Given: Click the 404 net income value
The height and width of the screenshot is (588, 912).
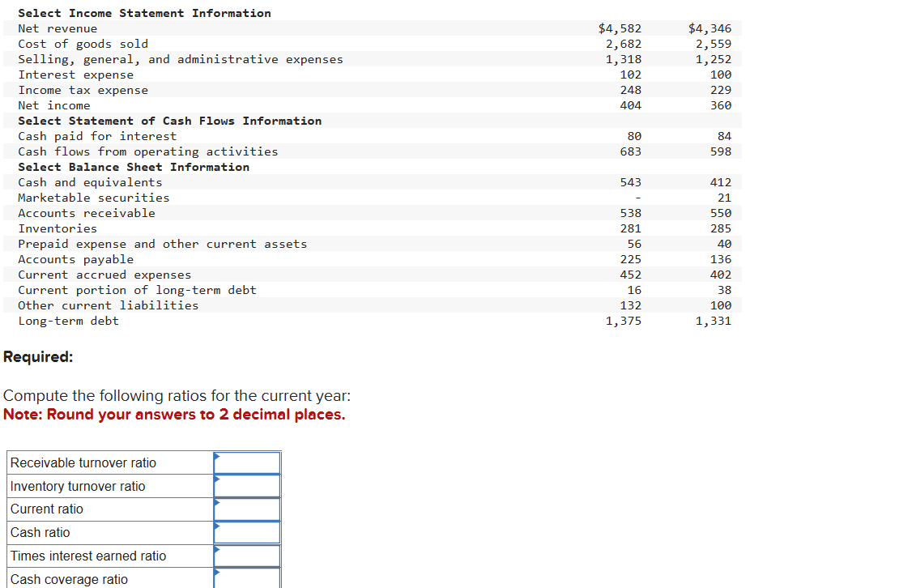Looking at the screenshot, I should (630, 106).
